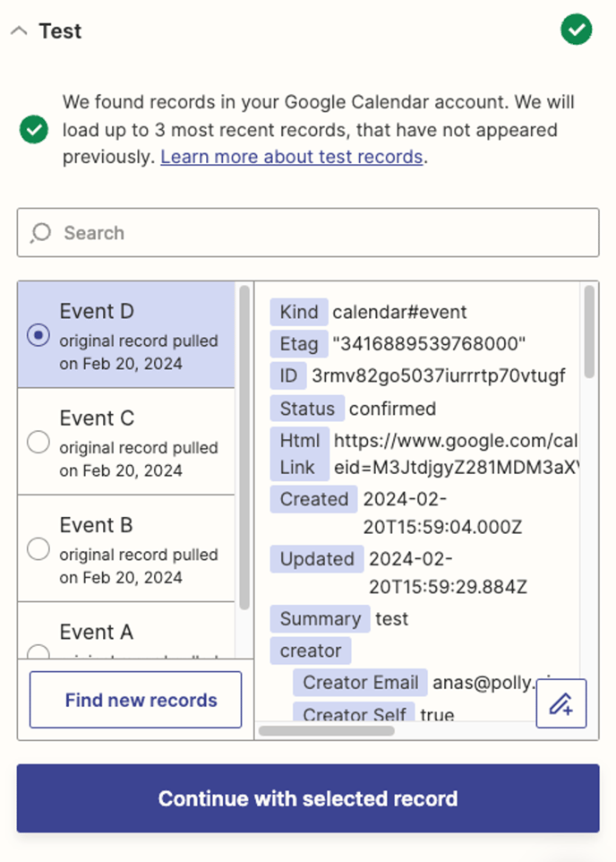Image resolution: width=616 pixels, height=862 pixels.
Task: Focus the Search records input field
Action: click(x=322, y=233)
